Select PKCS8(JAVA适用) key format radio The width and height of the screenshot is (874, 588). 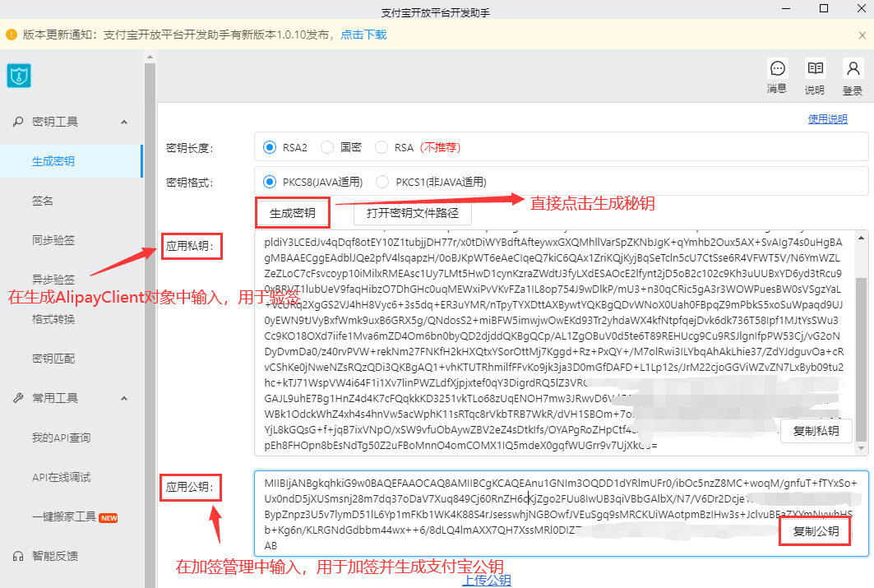[270, 182]
